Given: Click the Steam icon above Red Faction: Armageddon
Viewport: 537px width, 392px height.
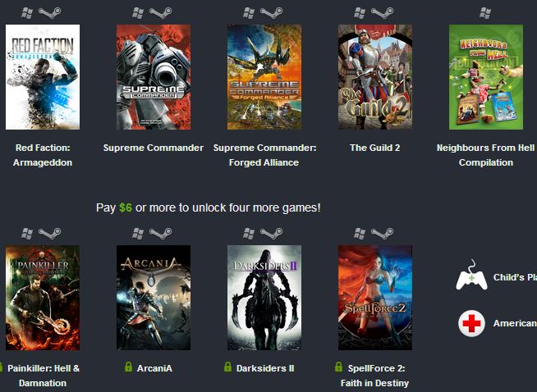Looking at the screenshot, I should pyautogui.click(x=49, y=13).
